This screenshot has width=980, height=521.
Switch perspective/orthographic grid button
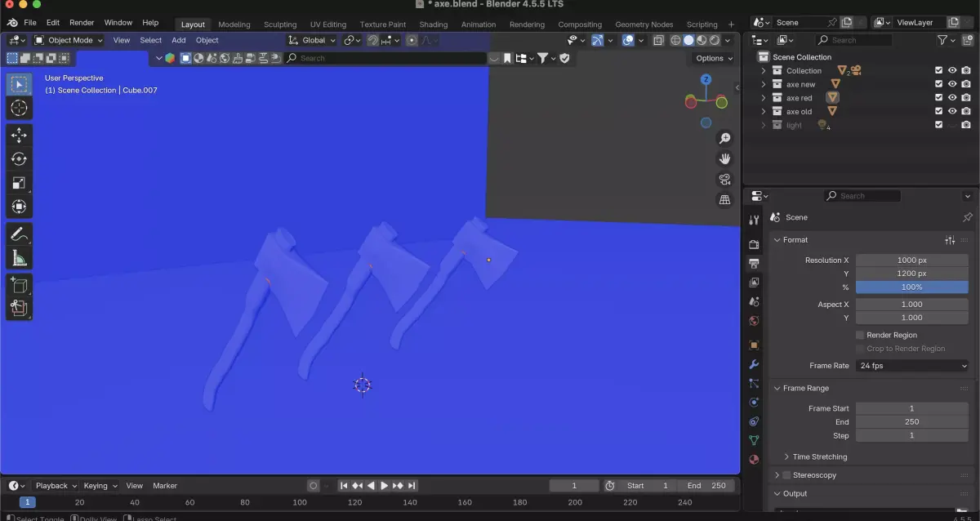pos(724,200)
